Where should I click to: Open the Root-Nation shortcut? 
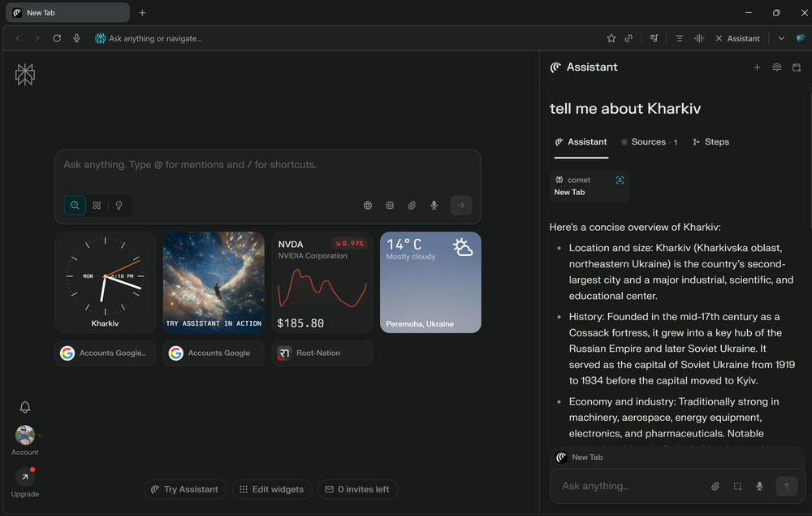pos(322,353)
